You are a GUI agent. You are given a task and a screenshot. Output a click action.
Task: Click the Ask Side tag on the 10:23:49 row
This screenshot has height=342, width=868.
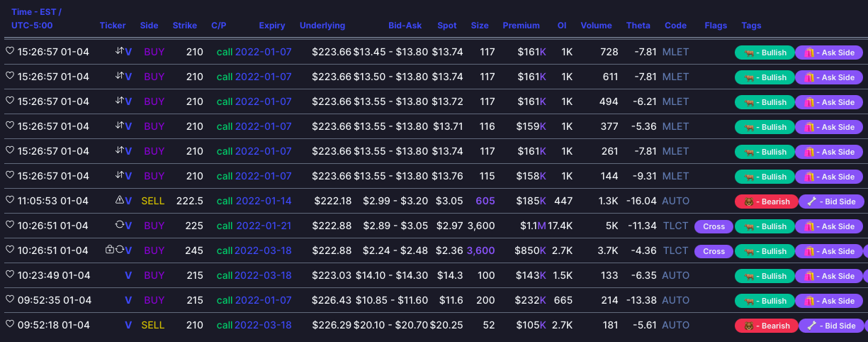tap(829, 276)
